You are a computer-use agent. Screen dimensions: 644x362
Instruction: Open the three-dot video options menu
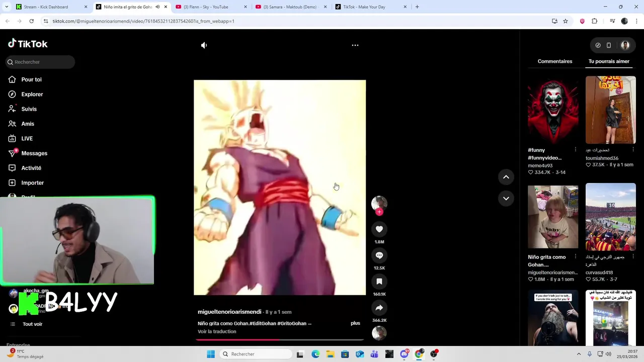[x=355, y=45]
